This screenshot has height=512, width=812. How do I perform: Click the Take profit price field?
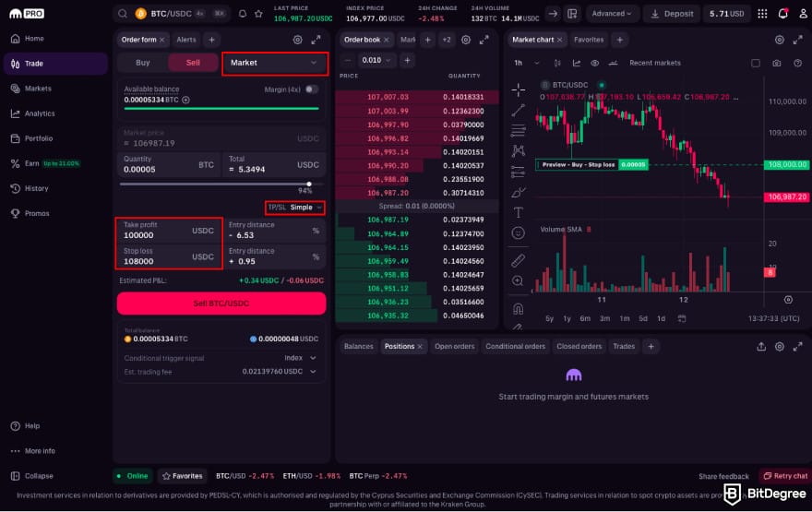pyautogui.click(x=169, y=231)
